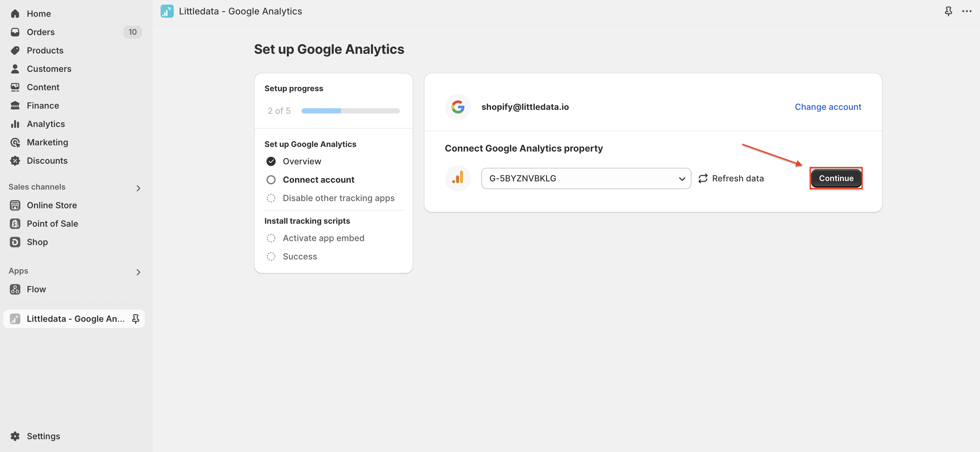
Task: Open the Flow app icon
Action: pyautogui.click(x=15, y=289)
